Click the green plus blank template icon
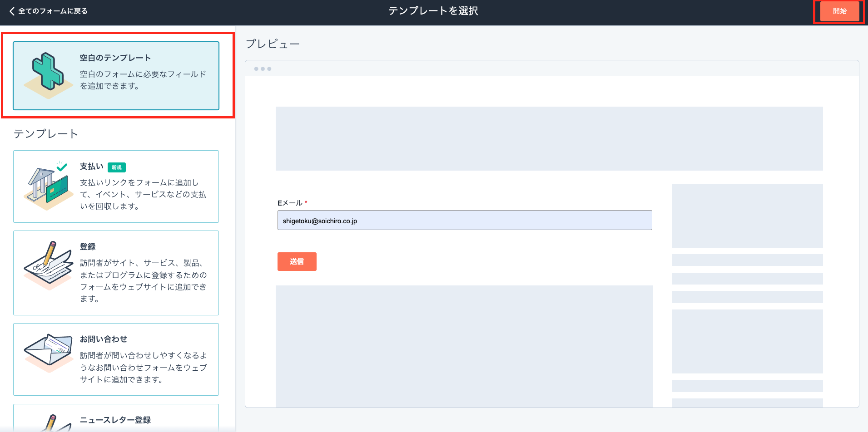This screenshot has width=868, height=432. 48,75
